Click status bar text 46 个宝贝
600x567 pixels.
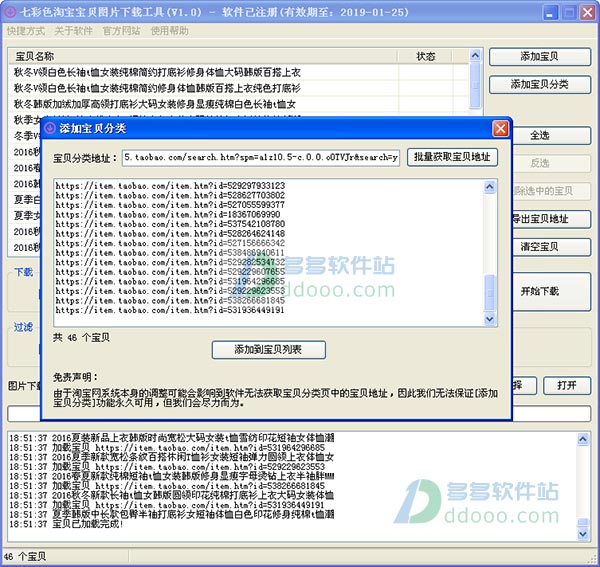[x=25, y=556]
